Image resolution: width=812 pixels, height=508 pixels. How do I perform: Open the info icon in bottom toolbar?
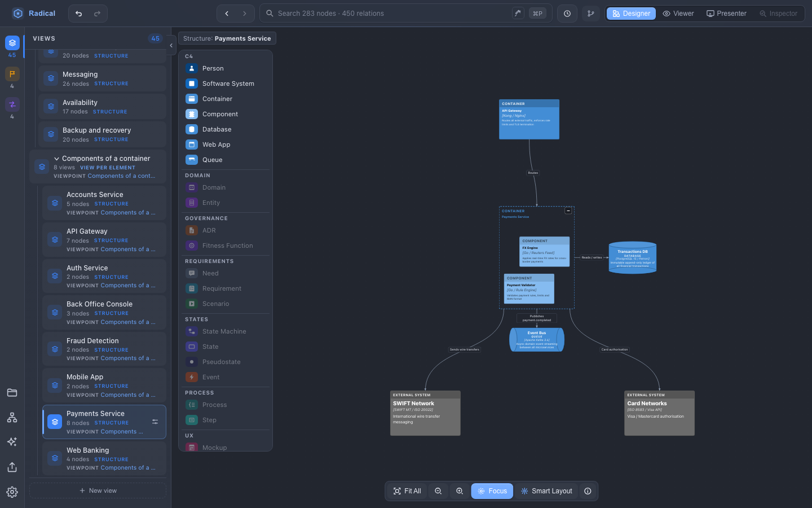(x=588, y=491)
